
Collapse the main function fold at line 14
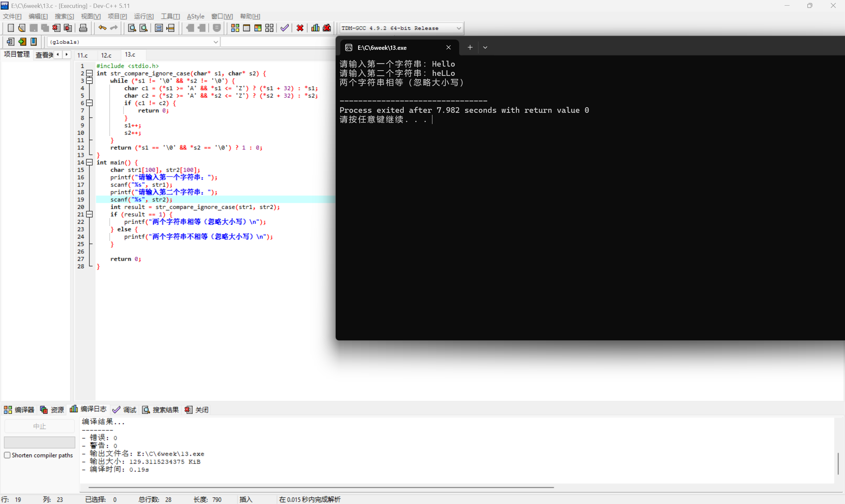coord(89,162)
